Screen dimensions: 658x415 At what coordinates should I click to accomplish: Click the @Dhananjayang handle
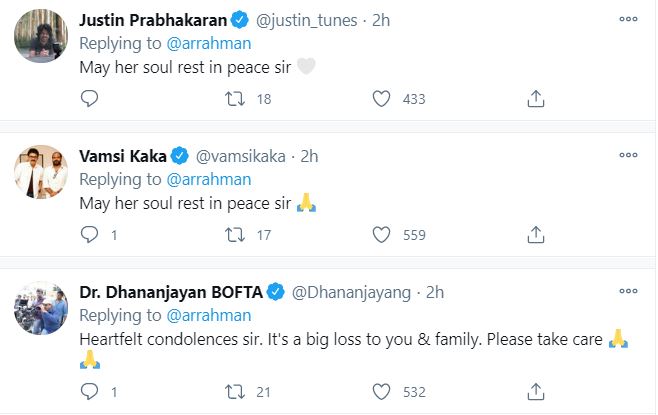pos(354,292)
